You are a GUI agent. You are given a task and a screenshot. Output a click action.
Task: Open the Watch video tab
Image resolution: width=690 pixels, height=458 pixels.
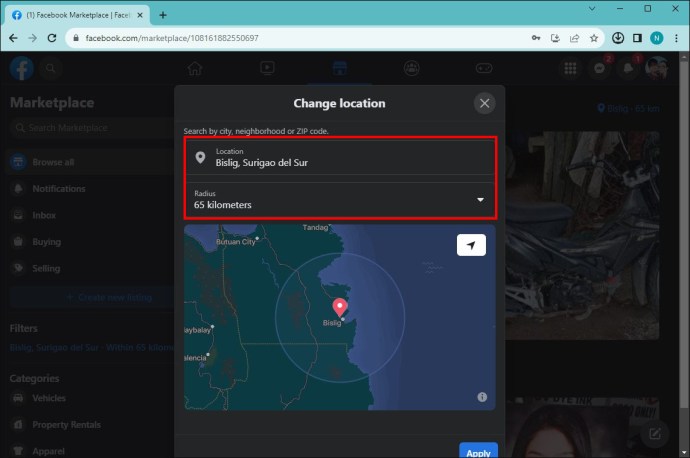[267, 68]
